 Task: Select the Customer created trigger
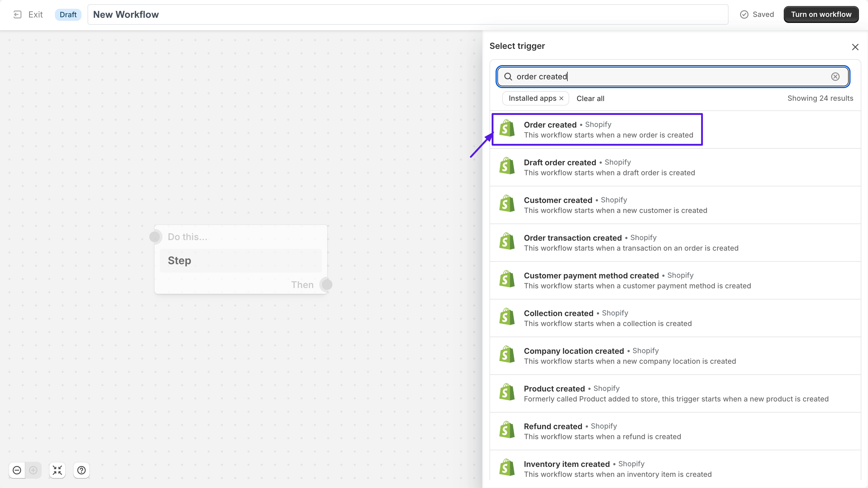675,205
